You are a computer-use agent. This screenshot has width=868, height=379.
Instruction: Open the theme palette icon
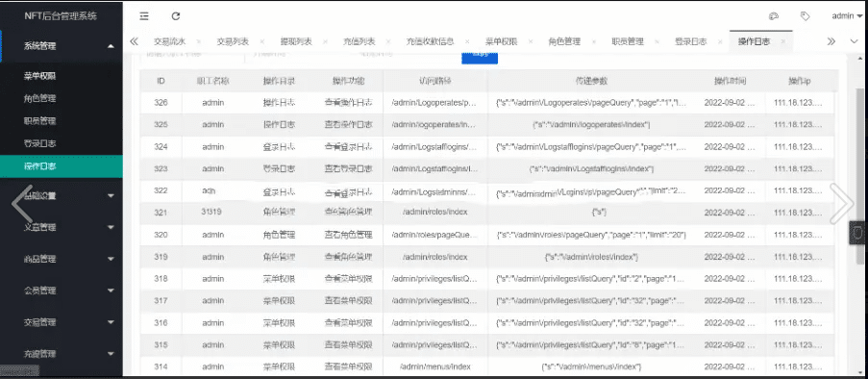(x=774, y=16)
